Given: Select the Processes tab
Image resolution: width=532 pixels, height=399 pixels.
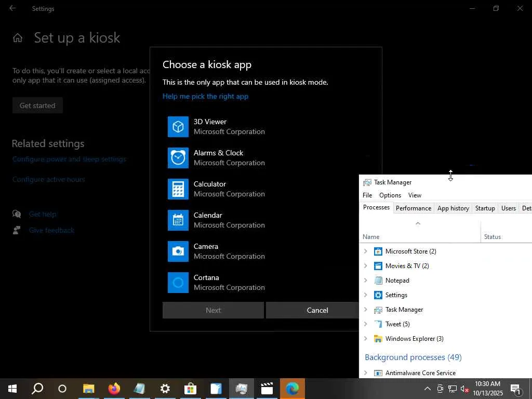Looking at the screenshot, I should (x=376, y=208).
